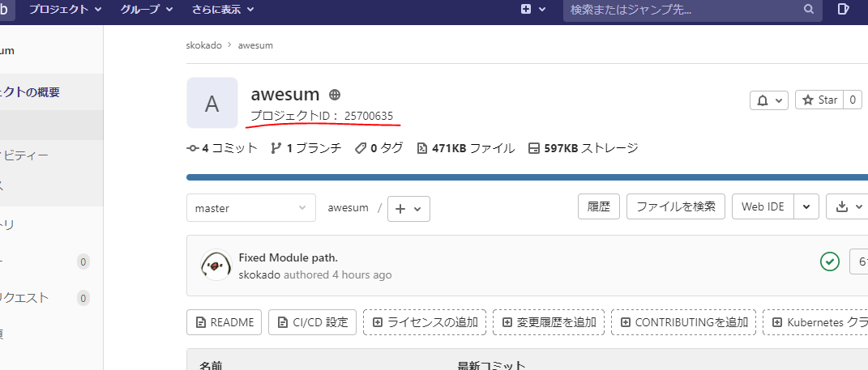Click the Kubernetes cluster add button
This screenshot has width=868, height=370.
pyautogui.click(x=815, y=322)
